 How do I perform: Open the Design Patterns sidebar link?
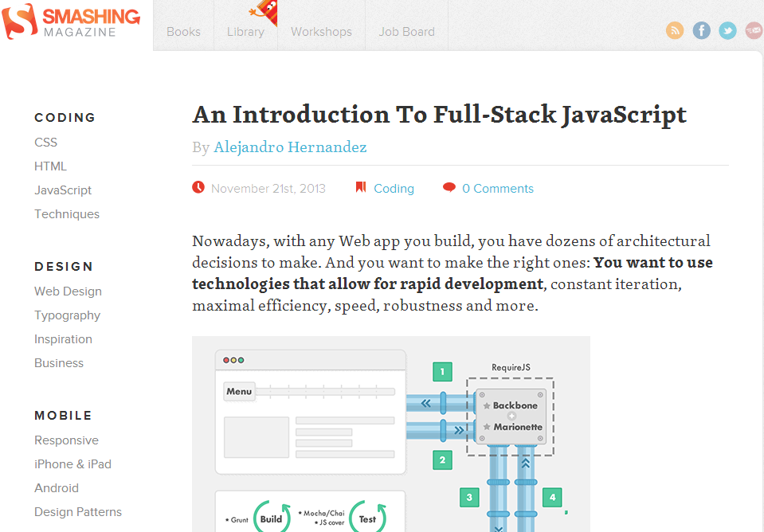pyautogui.click(x=78, y=512)
